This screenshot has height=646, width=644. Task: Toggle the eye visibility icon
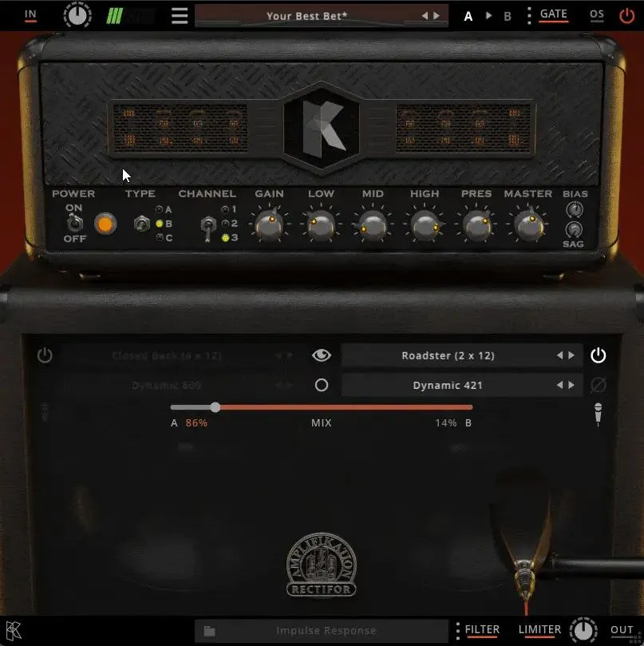322,355
